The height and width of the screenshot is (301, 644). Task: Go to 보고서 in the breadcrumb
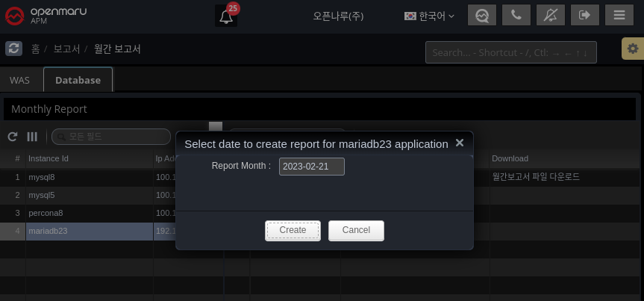[x=66, y=49]
